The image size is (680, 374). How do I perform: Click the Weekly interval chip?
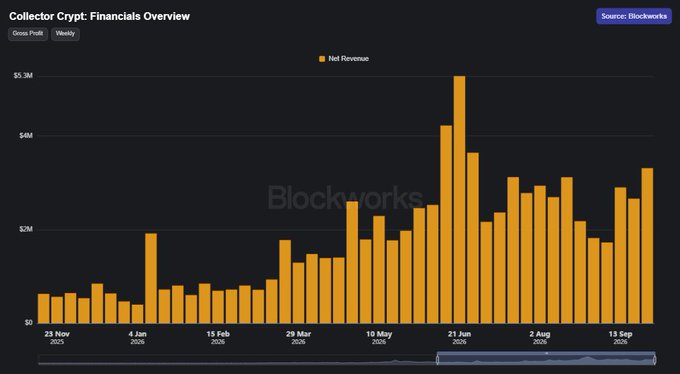pyautogui.click(x=65, y=34)
